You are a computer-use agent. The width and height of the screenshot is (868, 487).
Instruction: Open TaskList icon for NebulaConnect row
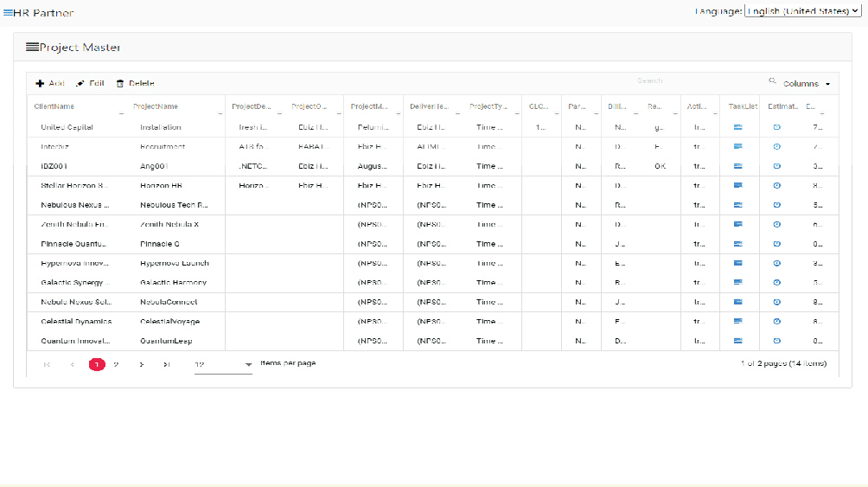point(738,302)
